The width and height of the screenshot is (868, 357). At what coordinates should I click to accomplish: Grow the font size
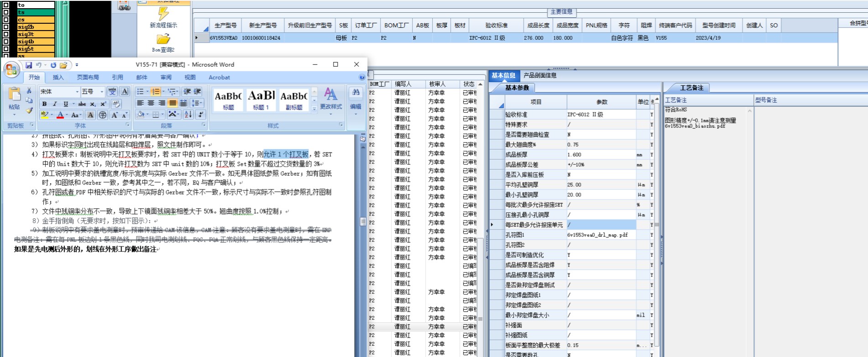click(115, 115)
